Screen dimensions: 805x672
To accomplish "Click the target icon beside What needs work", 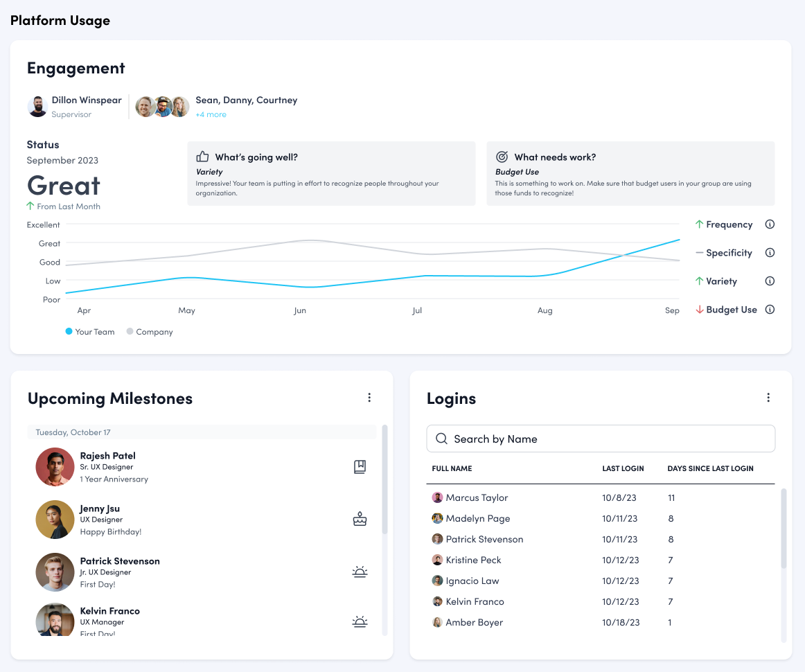I will coord(502,157).
